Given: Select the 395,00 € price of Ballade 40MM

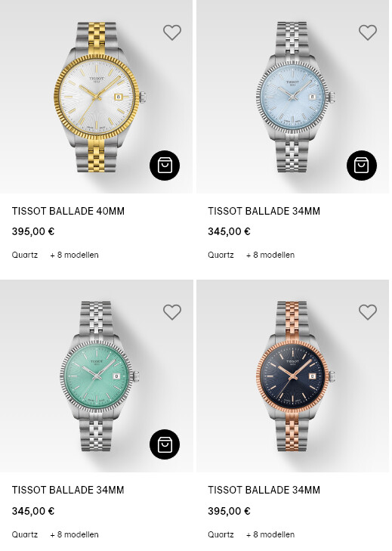Looking at the screenshot, I should click(33, 232).
